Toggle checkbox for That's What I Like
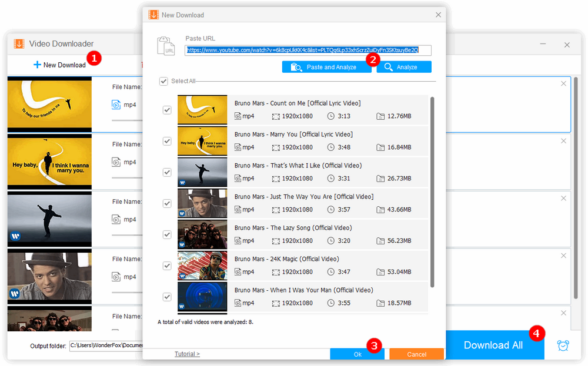 click(x=167, y=172)
